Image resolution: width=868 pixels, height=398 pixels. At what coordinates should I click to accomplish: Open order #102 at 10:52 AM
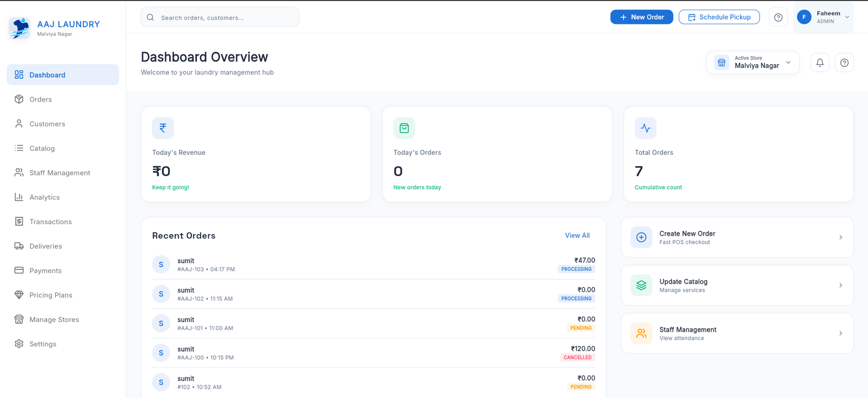click(x=373, y=382)
